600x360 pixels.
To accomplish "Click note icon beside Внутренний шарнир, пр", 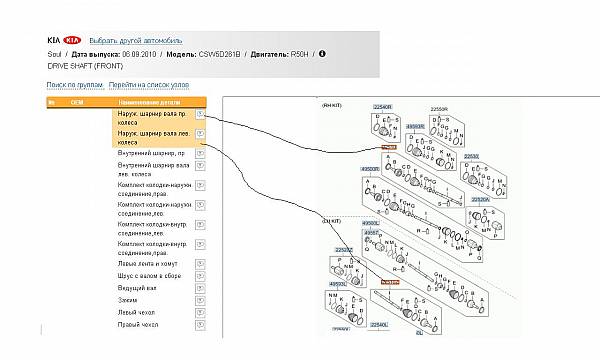I will tap(200, 153).
